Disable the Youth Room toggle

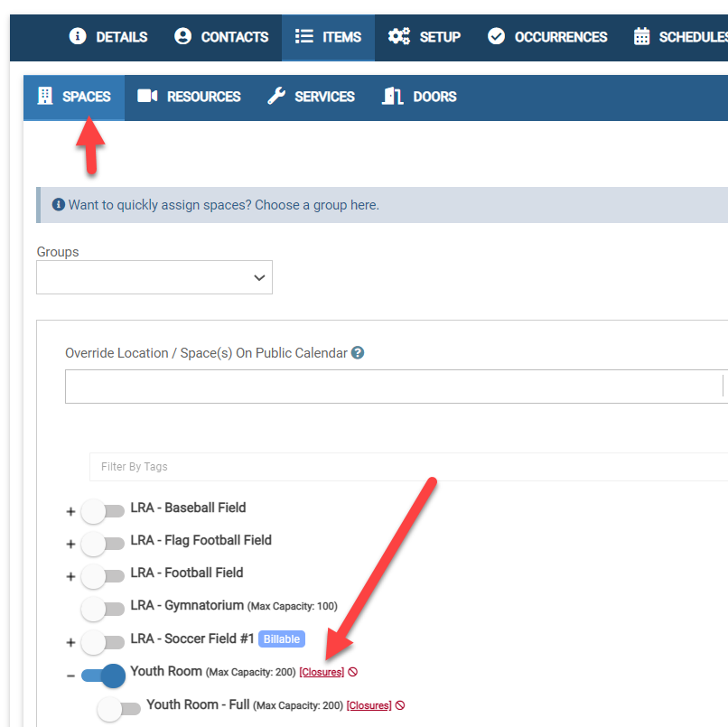[102, 676]
